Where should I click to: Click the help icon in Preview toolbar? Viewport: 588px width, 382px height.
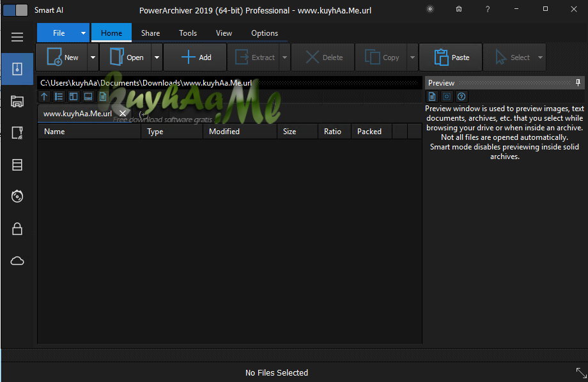pyautogui.click(x=461, y=96)
